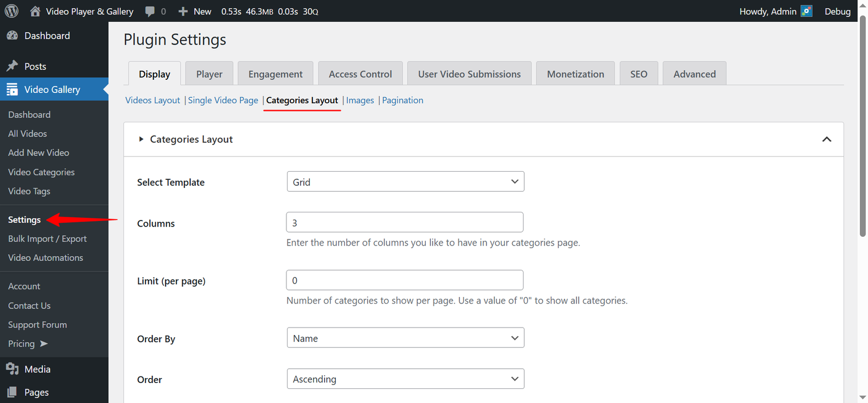868x403 pixels.
Task: Switch to the Engagement tab
Action: pos(276,74)
